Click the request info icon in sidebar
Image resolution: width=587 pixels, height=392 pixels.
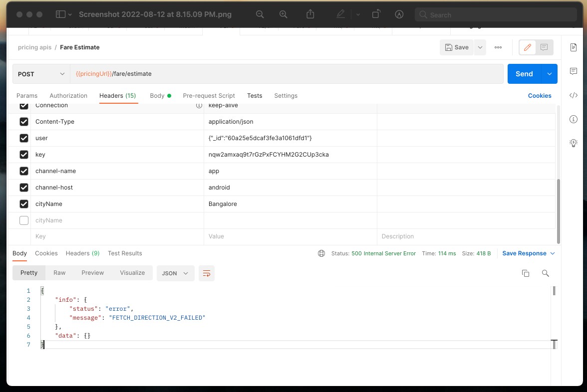pyautogui.click(x=574, y=119)
